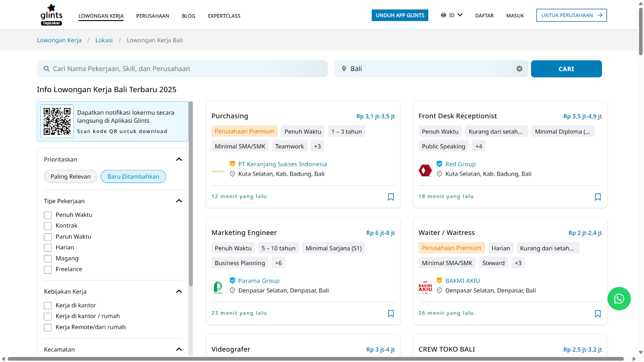Open the Marketing Engineer job title

[x=244, y=232]
